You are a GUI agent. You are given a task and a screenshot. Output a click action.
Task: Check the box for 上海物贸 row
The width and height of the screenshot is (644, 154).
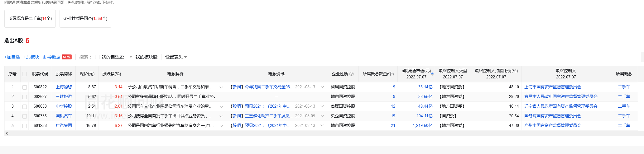[25, 87]
